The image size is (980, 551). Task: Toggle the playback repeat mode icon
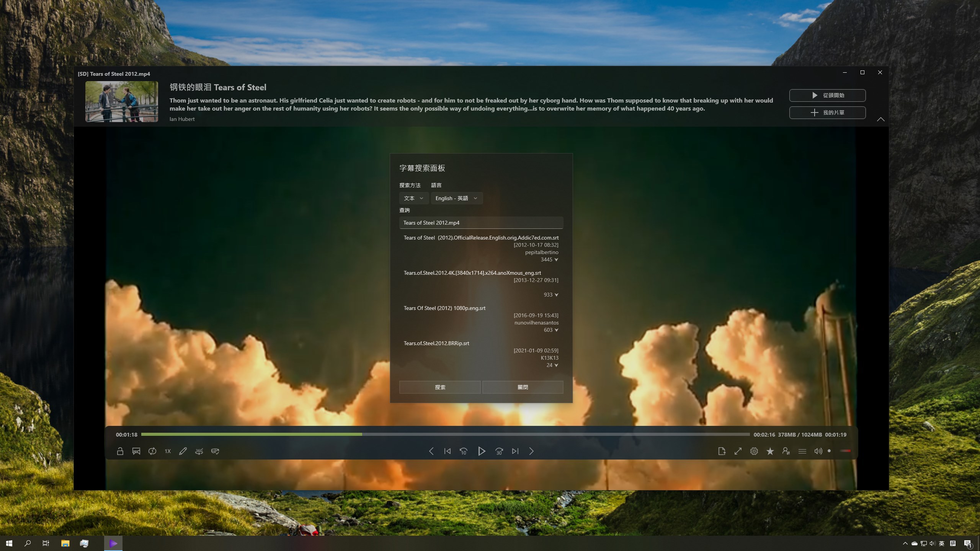152,451
